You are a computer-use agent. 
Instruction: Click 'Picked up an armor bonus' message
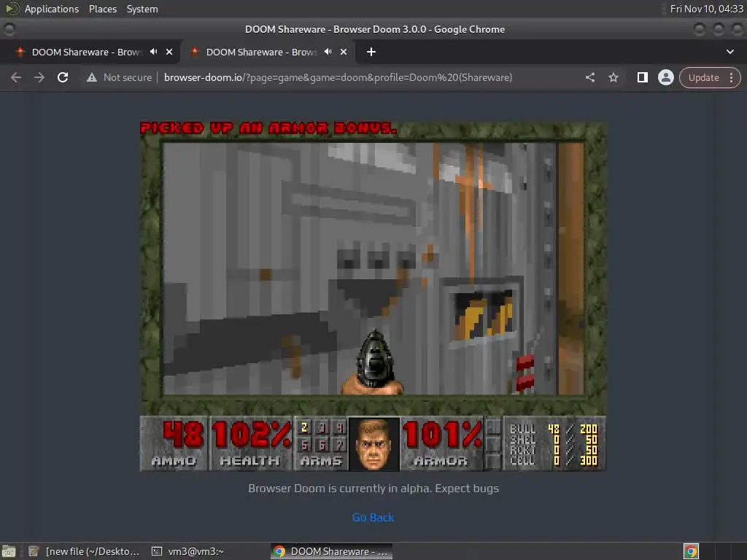pos(268,128)
